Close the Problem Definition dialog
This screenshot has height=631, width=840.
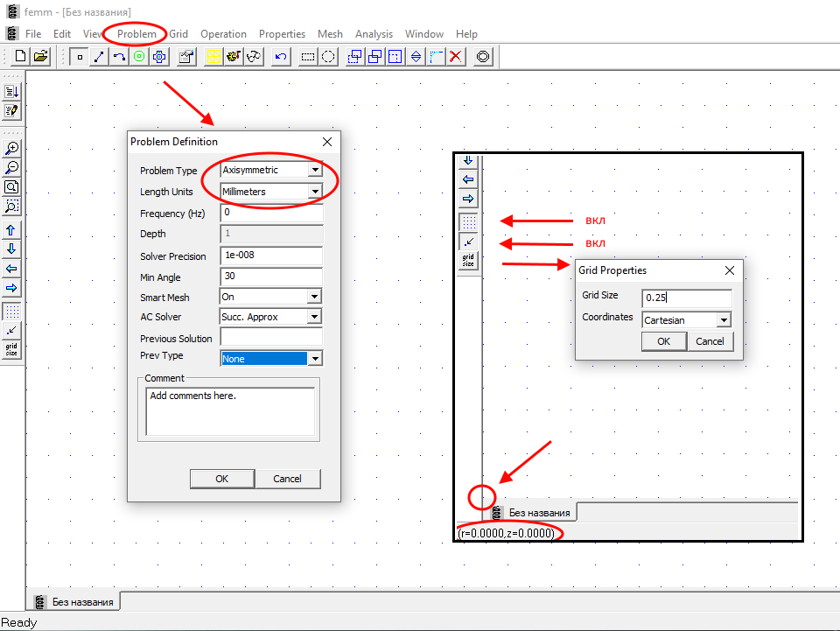click(x=327, y=142)
